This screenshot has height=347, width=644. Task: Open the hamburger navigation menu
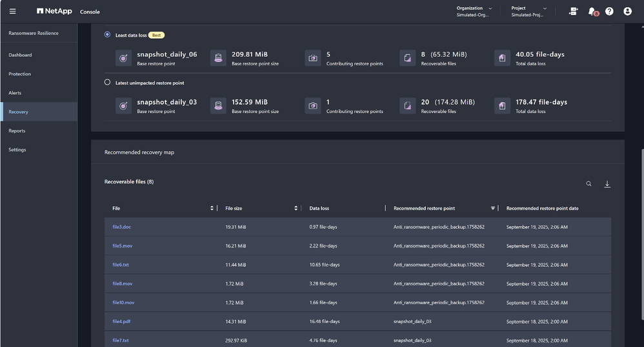click(12, 11)
